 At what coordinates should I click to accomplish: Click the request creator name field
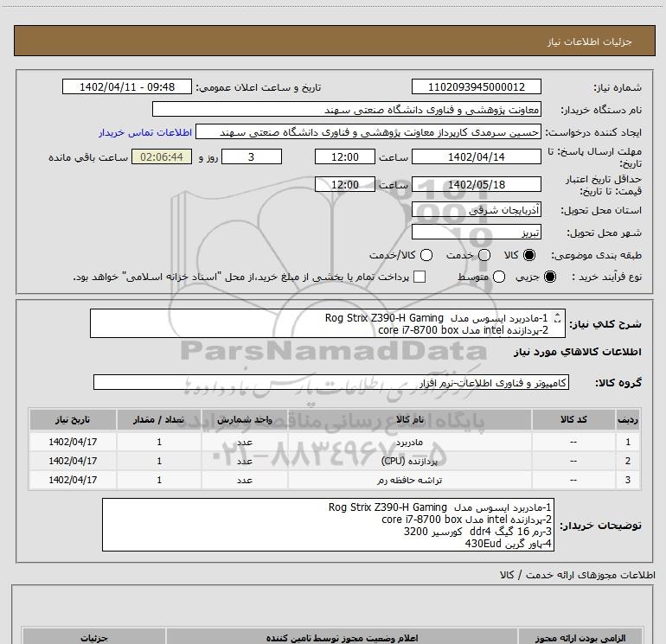[368, 132]
